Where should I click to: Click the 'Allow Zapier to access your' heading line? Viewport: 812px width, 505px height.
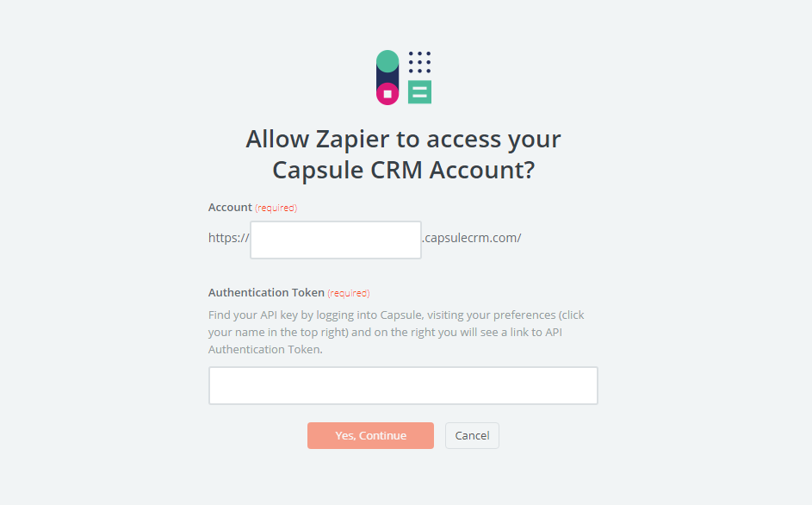pyautogui.click(x=403, y=139)
